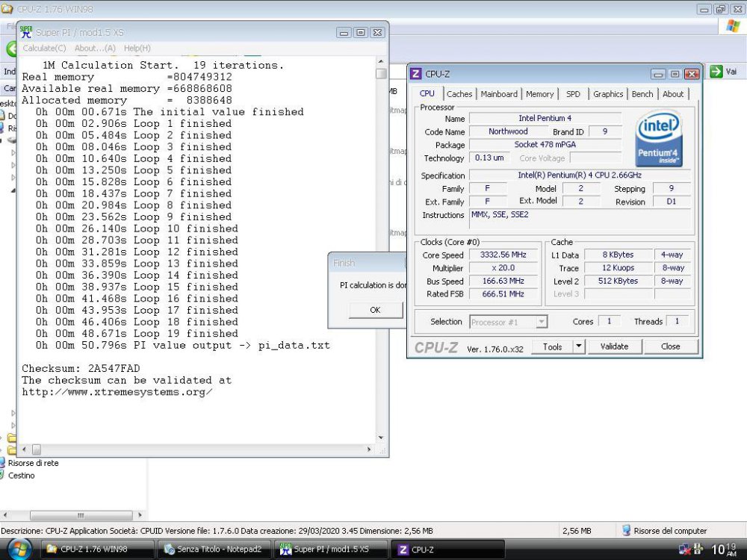Click the Super PI title bar icon
This screenshot has width=747, height=560.
click(25, 32)
